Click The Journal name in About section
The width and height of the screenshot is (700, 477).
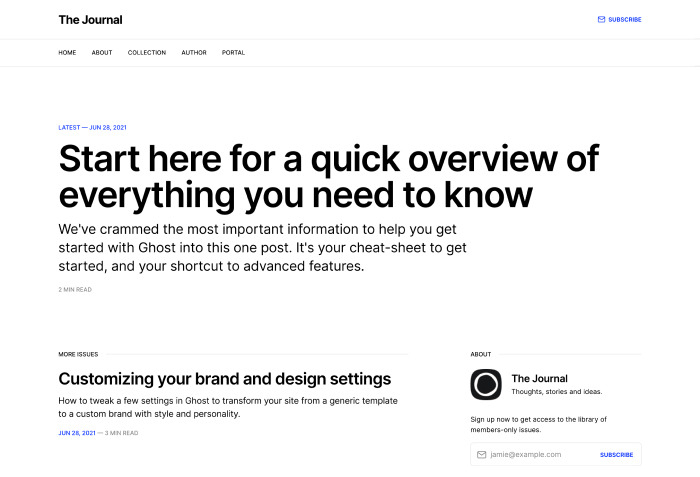(x=539, y=379)
